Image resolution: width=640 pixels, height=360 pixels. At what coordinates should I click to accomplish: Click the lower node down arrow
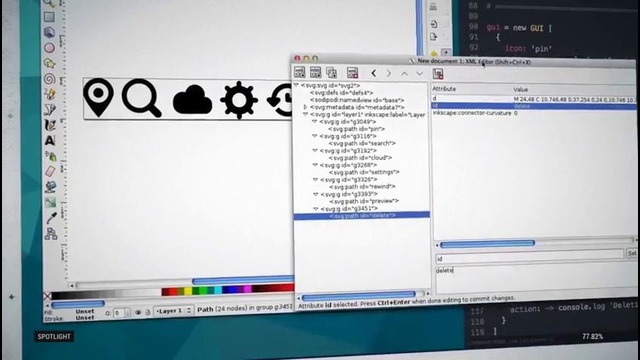[x=420, y=74]
